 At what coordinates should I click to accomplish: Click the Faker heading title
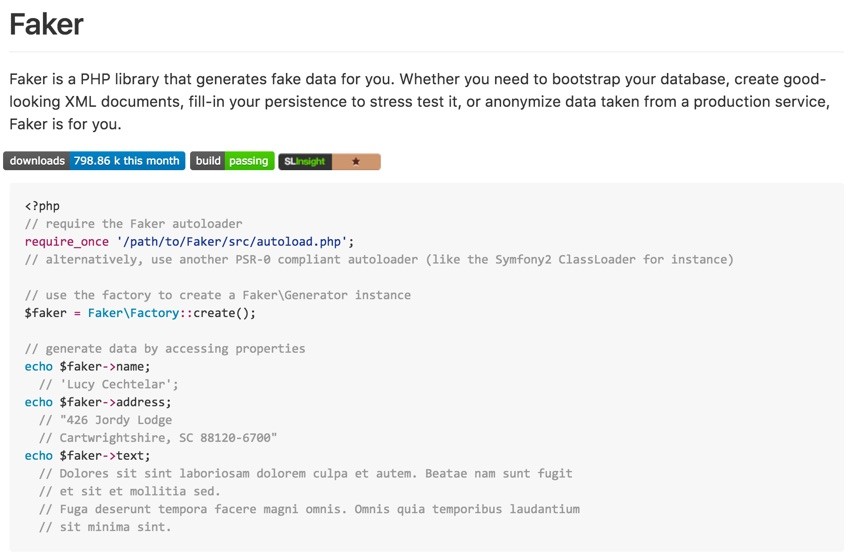click(47, 24)
